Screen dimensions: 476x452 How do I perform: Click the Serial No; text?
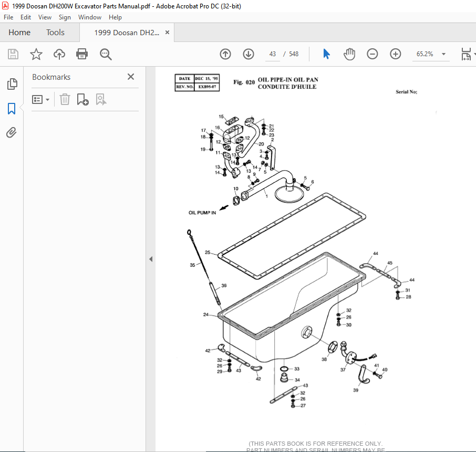(406, 92)
